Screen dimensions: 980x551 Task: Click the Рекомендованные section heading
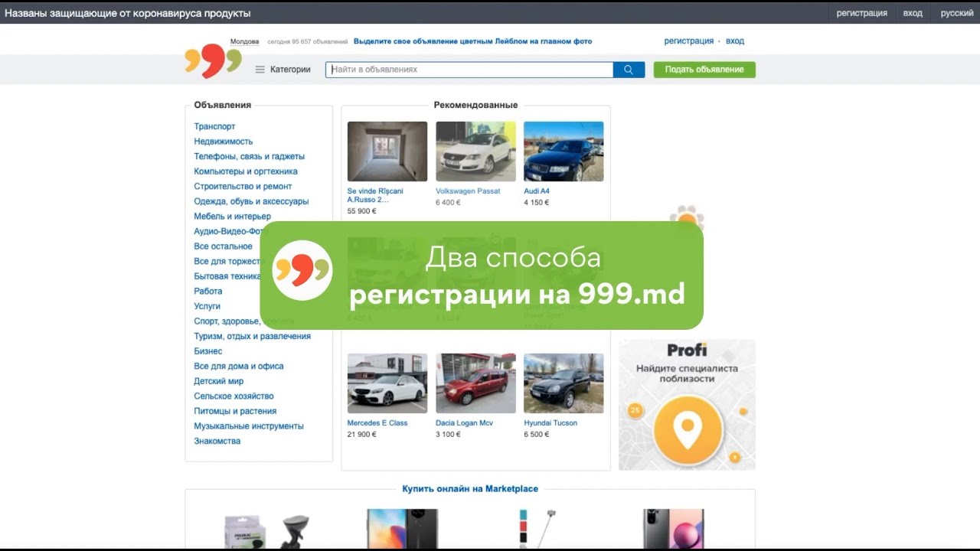pyautogui.click(x=475, y=106)
